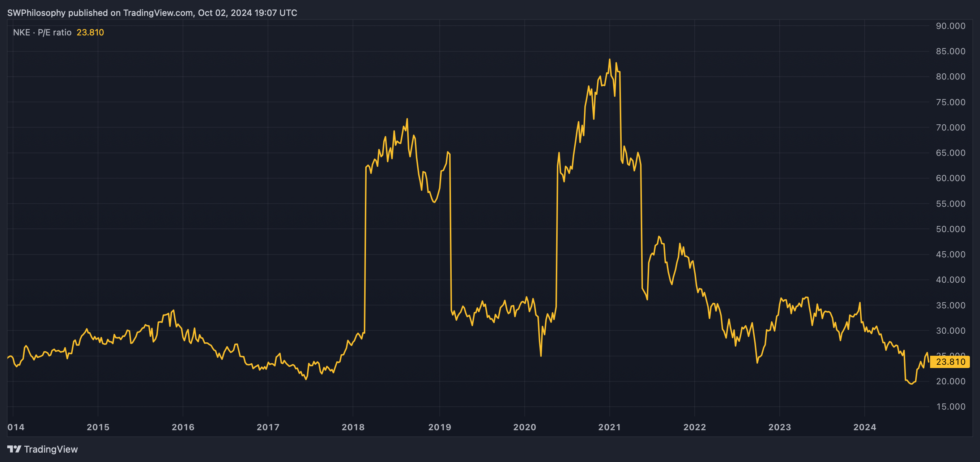Click the 2020 label on time axis
Viewport: 980px width, 462px height.
[524, 427]
